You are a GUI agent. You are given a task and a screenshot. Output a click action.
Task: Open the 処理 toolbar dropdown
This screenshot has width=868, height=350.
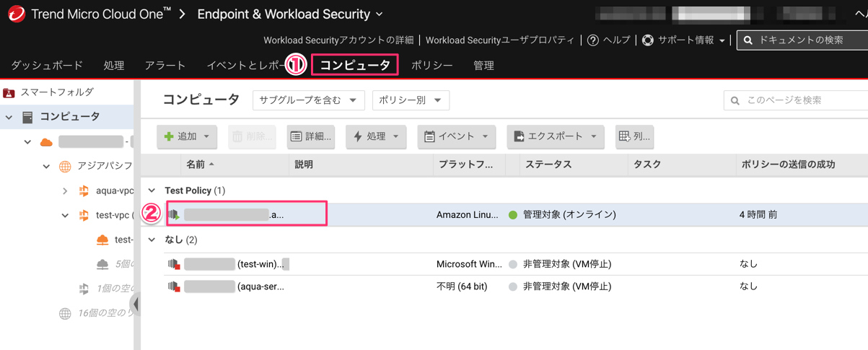pyautogui.click(x=376, y=136)
